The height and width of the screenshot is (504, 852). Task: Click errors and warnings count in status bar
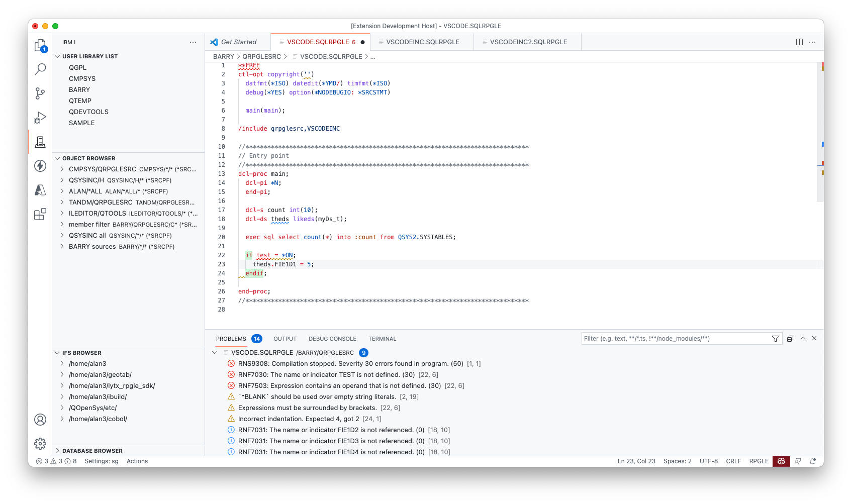(x=56, y=461)
